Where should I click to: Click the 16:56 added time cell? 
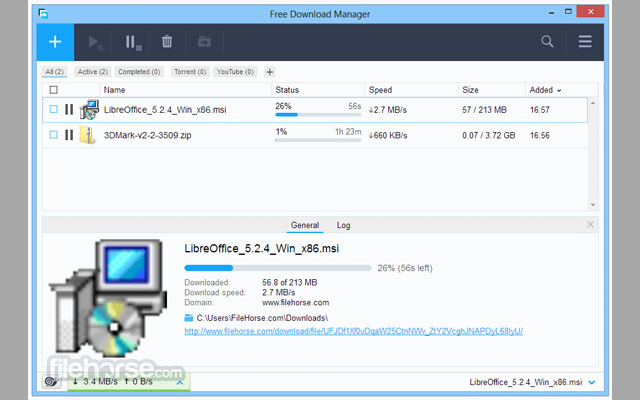(x=540, y=135)
